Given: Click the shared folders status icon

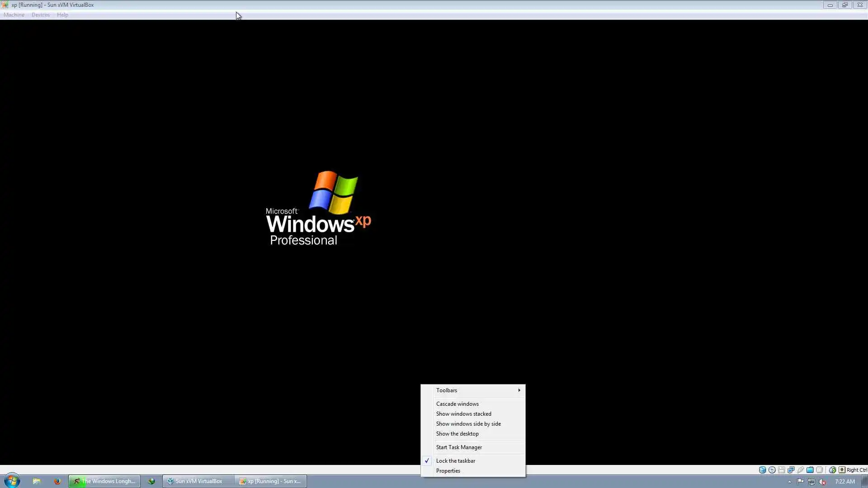Looking at the screenshot, I should point(810,470).
